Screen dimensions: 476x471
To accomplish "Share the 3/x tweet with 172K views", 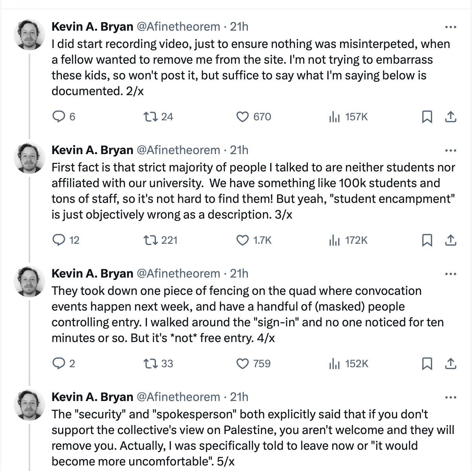I will (450, 240).
